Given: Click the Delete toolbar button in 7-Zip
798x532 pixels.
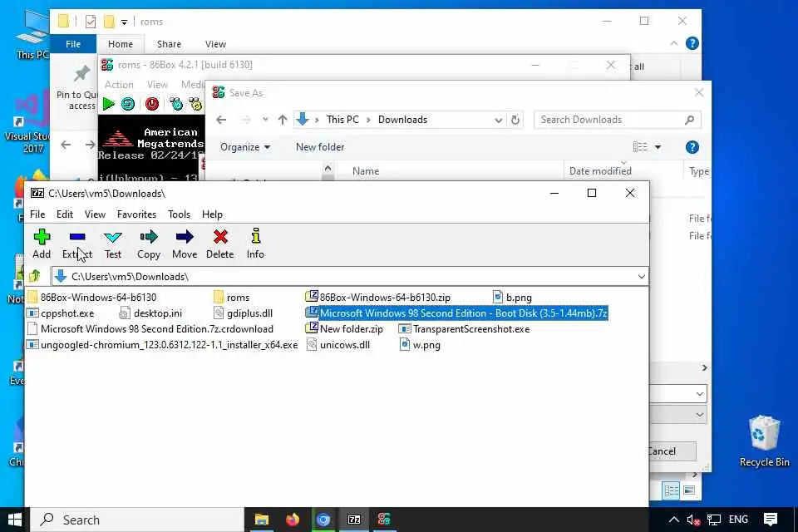Looking at the screenshot, I should [219, 244].
